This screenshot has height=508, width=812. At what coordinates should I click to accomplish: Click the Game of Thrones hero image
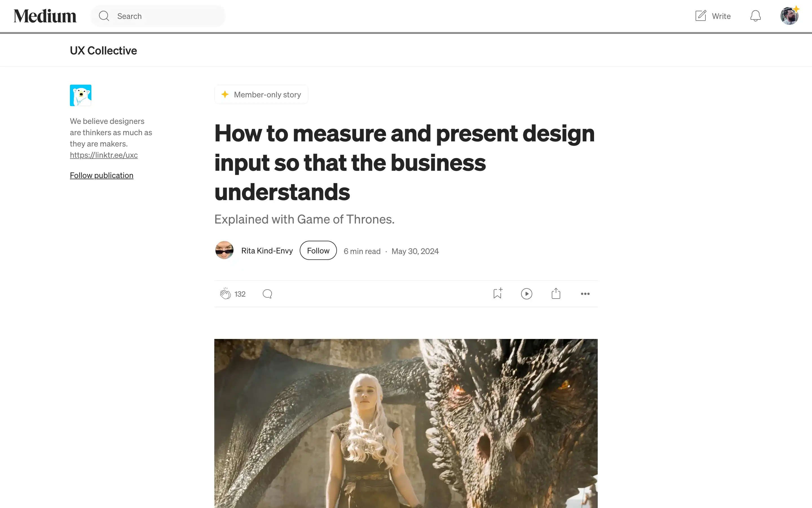pyautogui.click(x=406, y=423)
